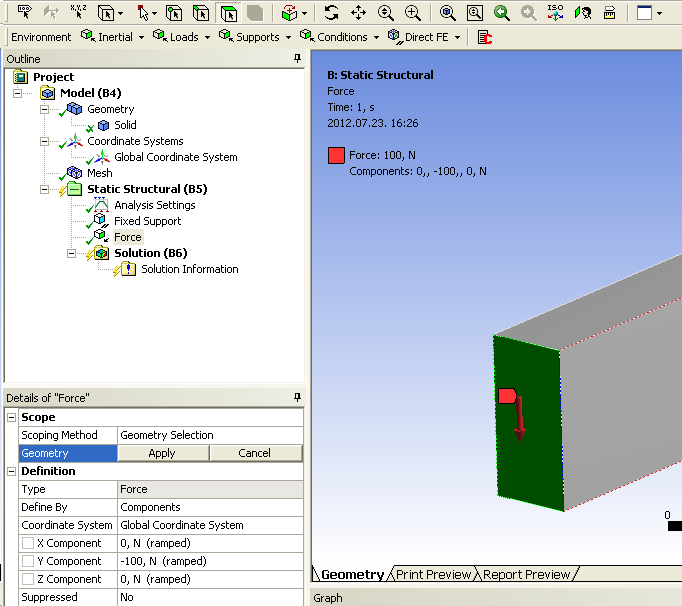Select the face selection filter icon
This screenshot has height=606, width=682.
[229, 13]
